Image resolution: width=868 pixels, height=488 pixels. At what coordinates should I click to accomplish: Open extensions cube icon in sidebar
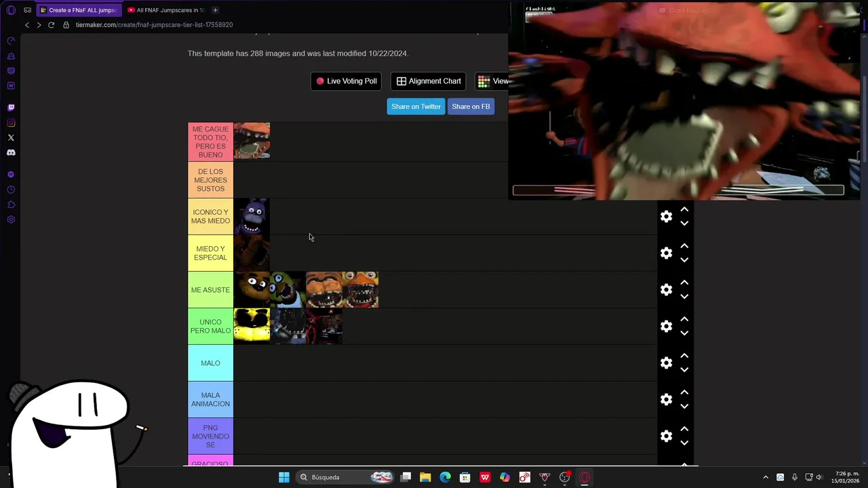11,205
